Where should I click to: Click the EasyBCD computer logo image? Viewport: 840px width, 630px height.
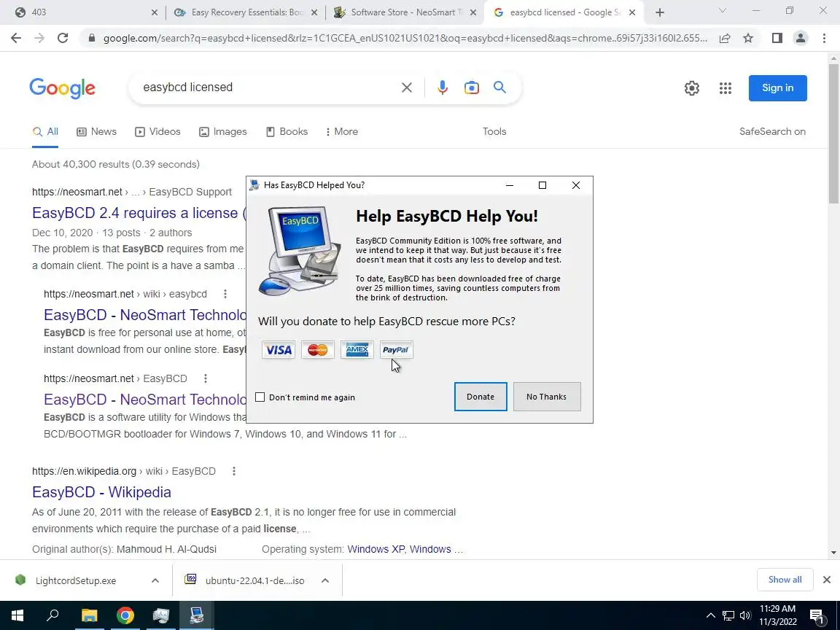tap(300, 251)
